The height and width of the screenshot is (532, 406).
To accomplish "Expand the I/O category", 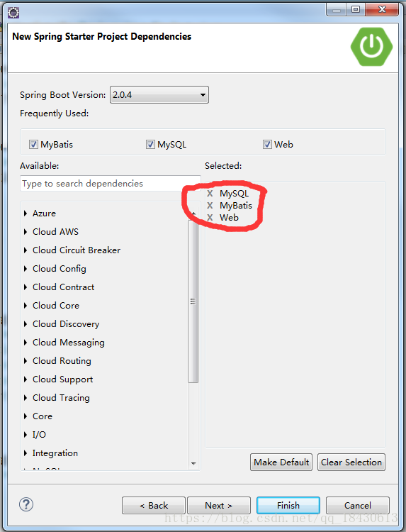I will (x=26, y=435).
